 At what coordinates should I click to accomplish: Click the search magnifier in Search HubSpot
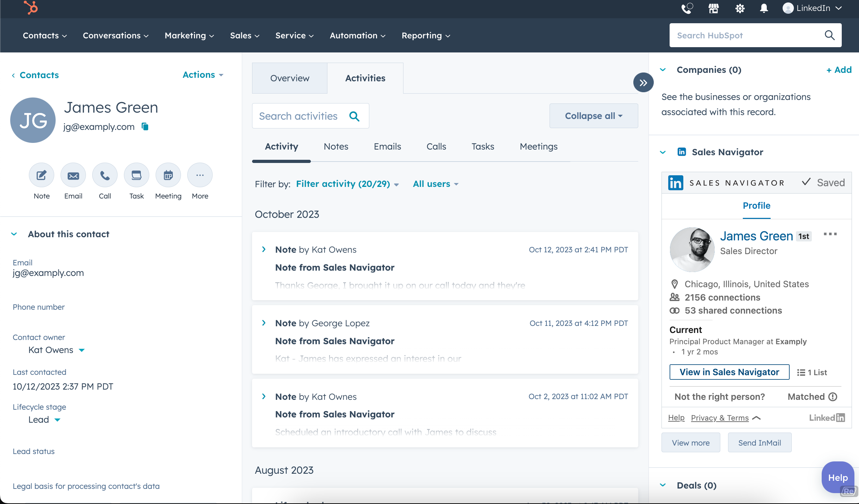[829, 35]
